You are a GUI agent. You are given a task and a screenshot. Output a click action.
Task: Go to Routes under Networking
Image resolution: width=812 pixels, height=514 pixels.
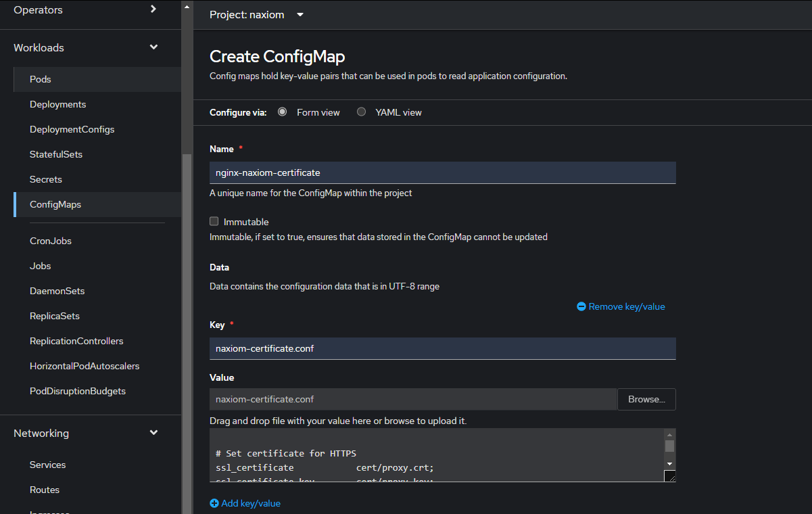pos(97,490)
